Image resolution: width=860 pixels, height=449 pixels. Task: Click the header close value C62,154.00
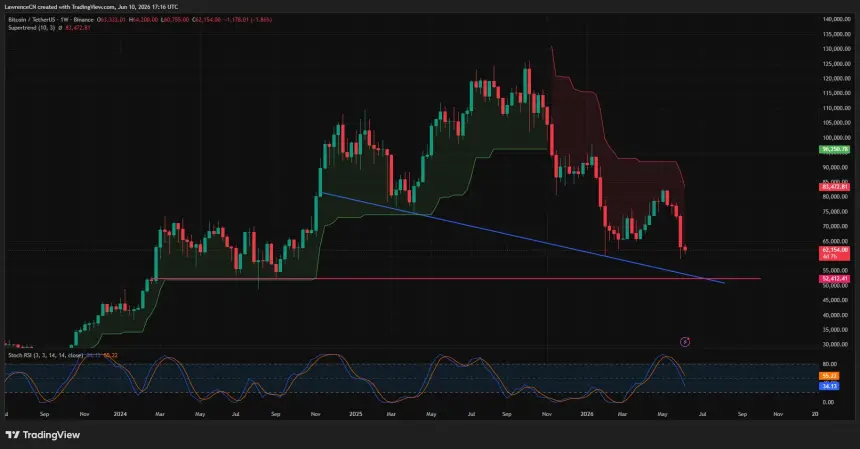point(207,20)
